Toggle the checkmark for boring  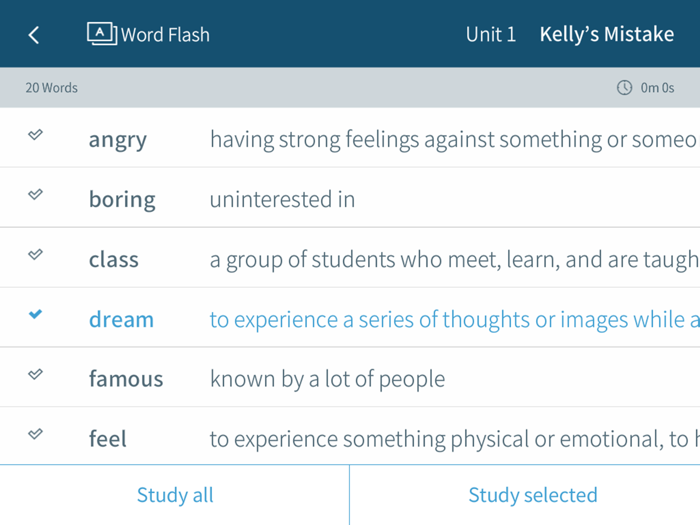pyautogui.click(x=35, y=195)
